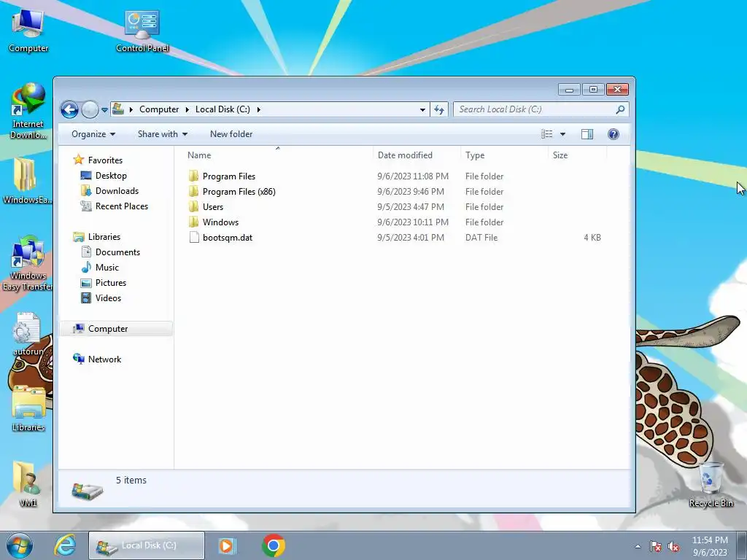Open Explorer Help
The height and width of the screenshot is (560, 747).
click(x=614, y=134)
